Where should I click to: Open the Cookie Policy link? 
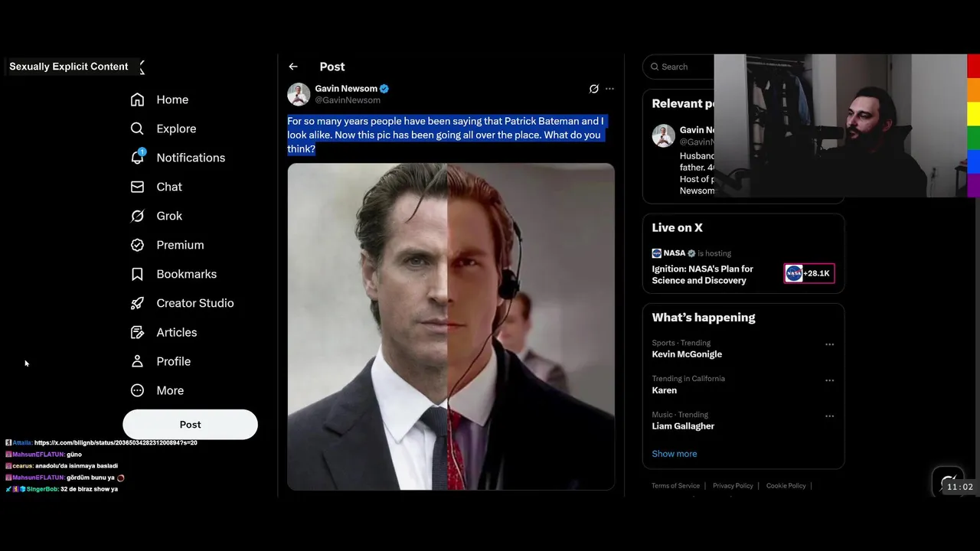pyautogui.click(x=786, y=486)
